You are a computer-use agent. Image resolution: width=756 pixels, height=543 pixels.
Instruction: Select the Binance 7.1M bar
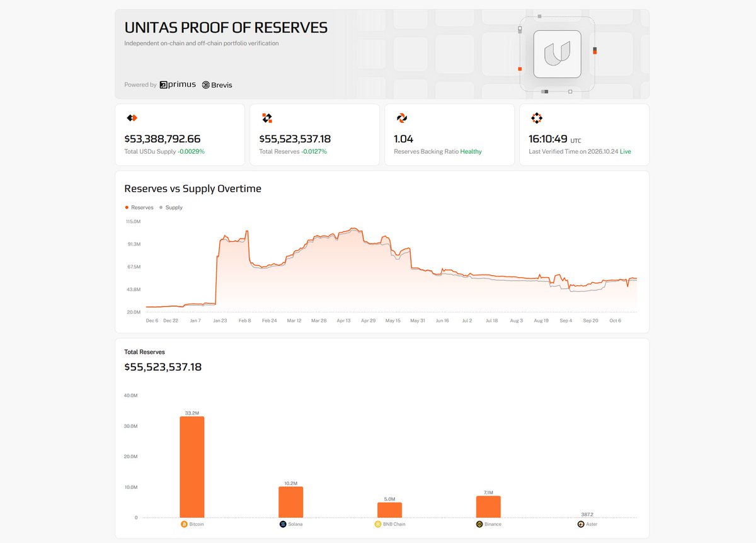click(488, 507)
